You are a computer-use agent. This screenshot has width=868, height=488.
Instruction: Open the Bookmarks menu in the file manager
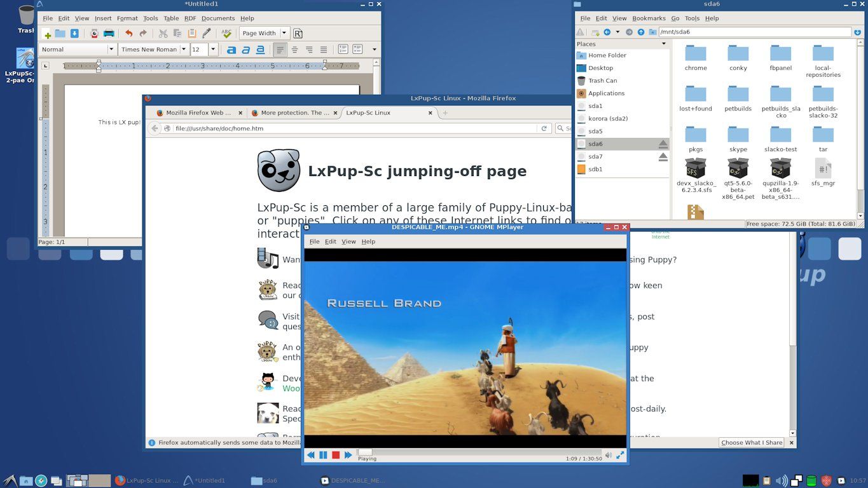click(649, 18)
